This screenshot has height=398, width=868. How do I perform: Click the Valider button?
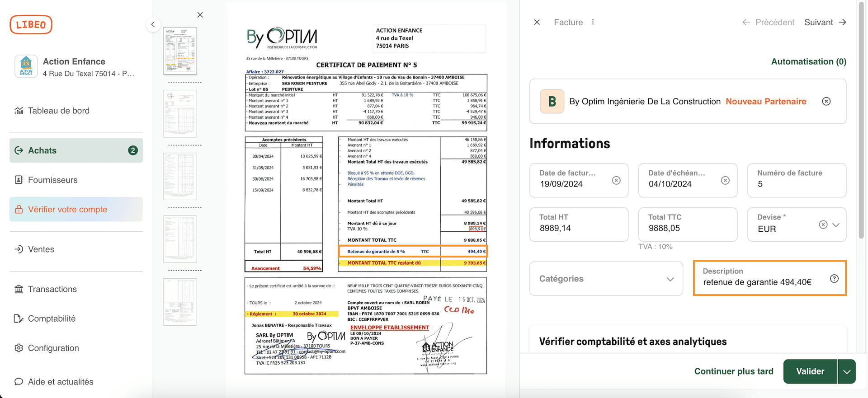coord(810,371)
